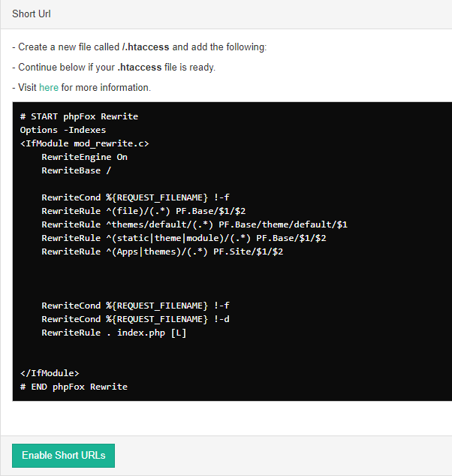Click the '# END phpFox Rewrite' comment line
The image size is (452, 476).
(x=74, y=387)
